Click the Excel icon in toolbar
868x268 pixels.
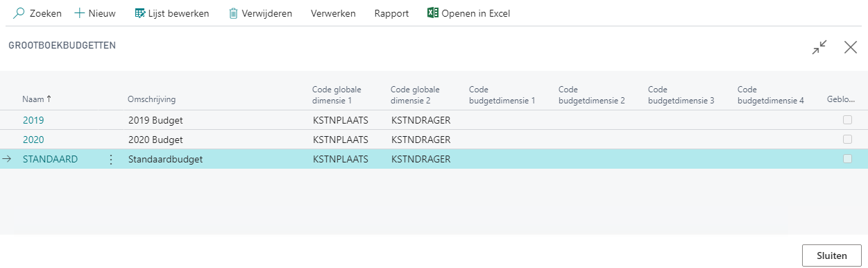click(432, 13)
